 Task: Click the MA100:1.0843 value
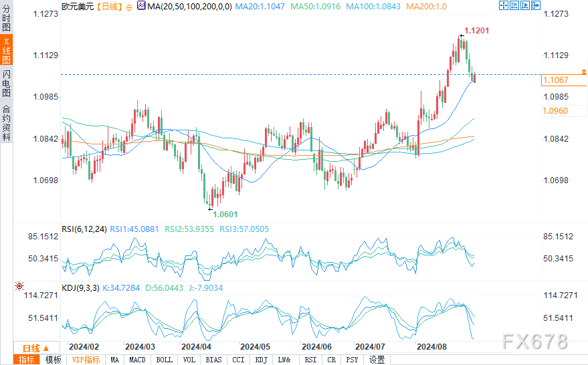pos(373,7)
